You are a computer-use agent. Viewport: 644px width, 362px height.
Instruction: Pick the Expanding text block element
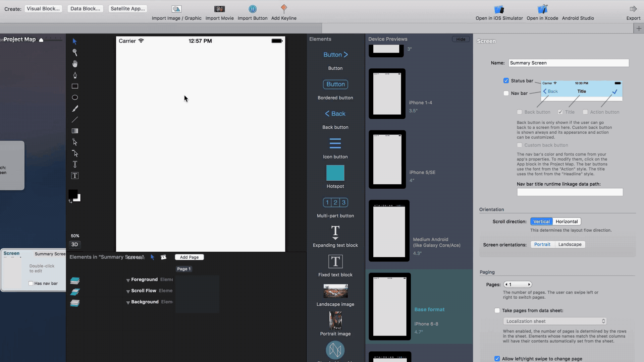(x=335, y=232)
